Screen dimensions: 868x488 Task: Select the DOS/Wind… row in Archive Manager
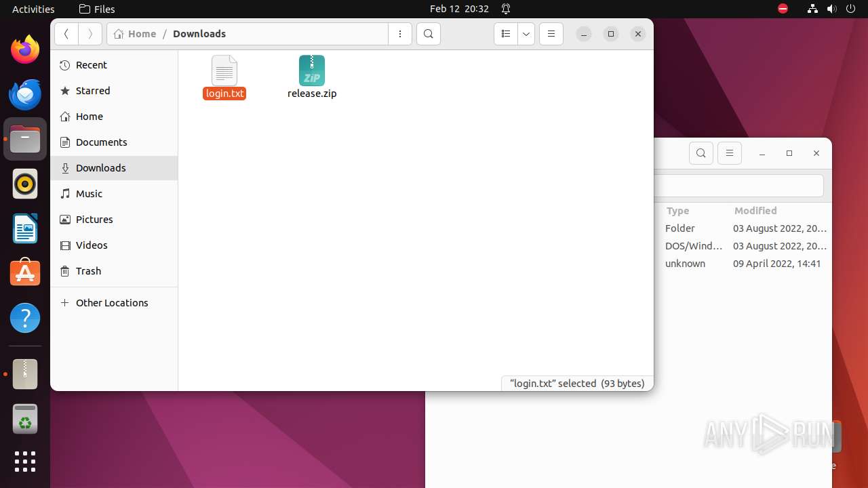(x=743, y=246)
